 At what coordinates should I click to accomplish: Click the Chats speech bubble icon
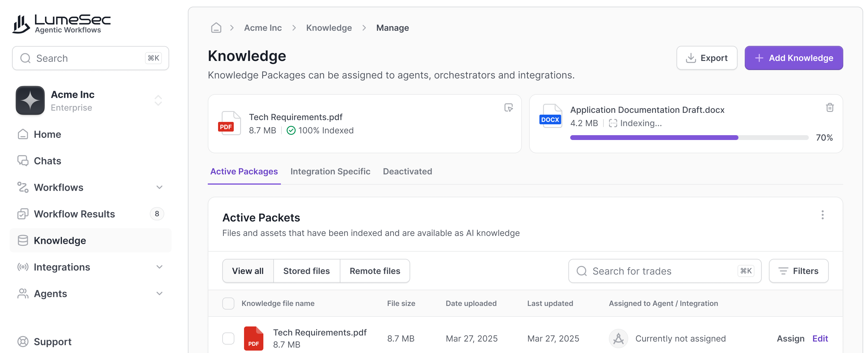coord(23,161)
